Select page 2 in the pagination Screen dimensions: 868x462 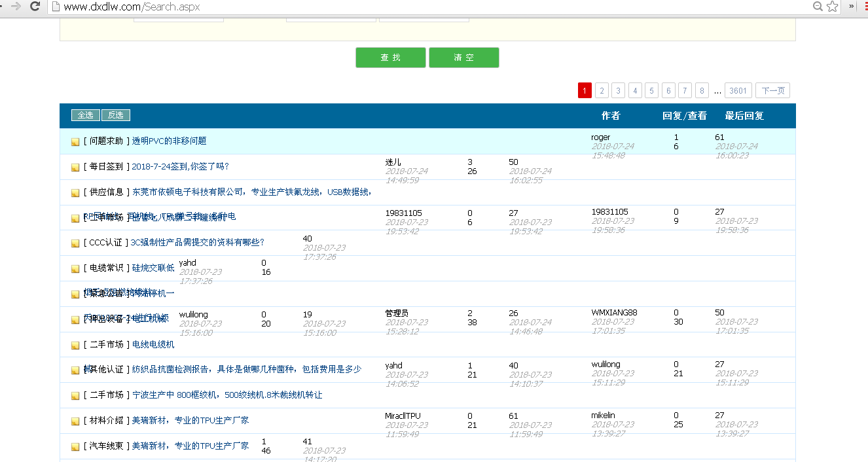click(602, 90)
